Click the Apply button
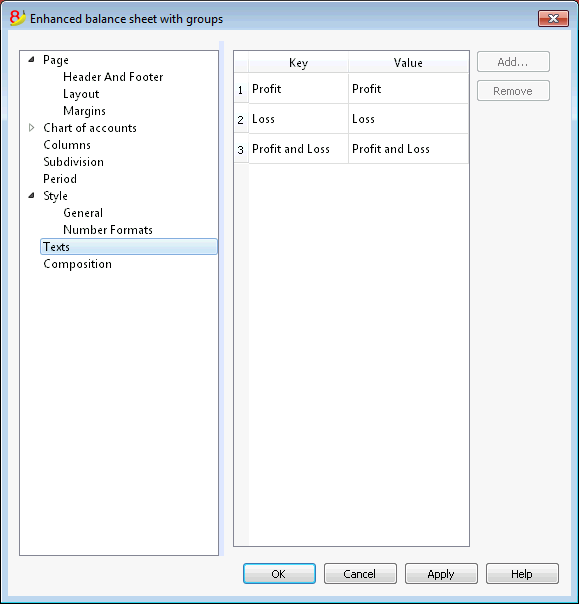 (x=441, y=574)
